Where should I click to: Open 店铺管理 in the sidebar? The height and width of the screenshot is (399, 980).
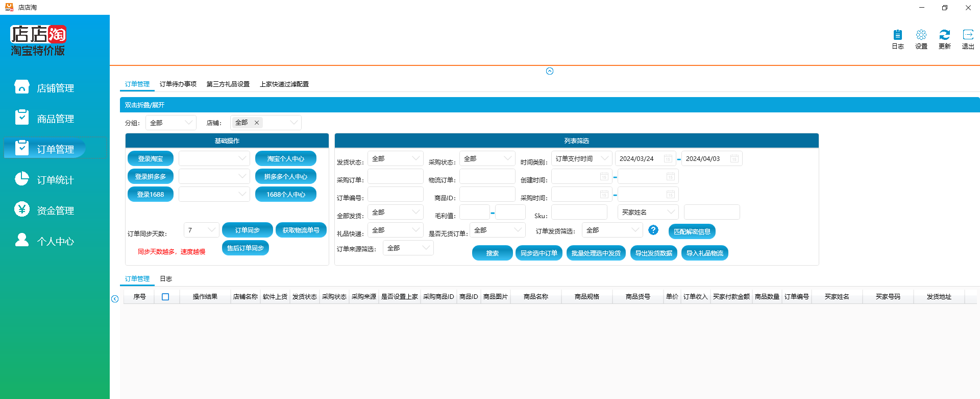click(45, 88)
